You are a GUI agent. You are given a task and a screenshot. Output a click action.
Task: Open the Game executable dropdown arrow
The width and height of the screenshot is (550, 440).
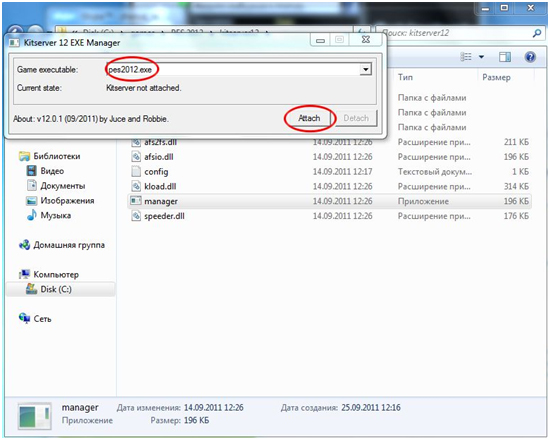point(365,69)
